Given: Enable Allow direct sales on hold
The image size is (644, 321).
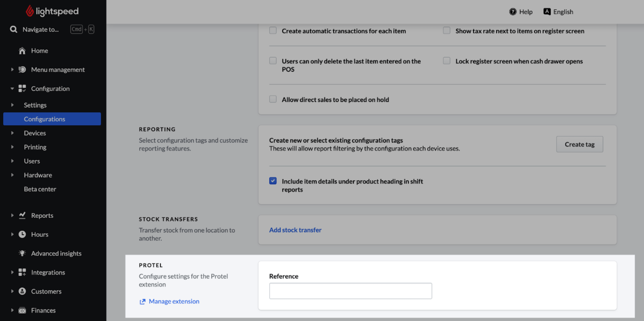Looking at the screenshot, I should point(273,99).
